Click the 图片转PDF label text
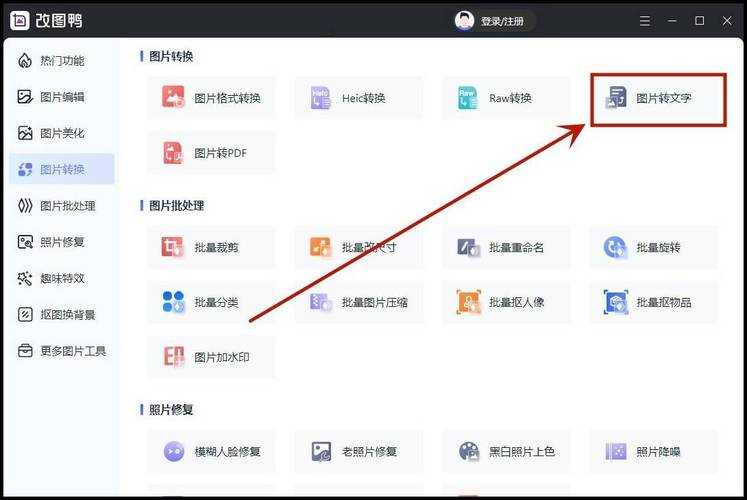This screenshot has height=500, width=747. click(x=221, y=153)
